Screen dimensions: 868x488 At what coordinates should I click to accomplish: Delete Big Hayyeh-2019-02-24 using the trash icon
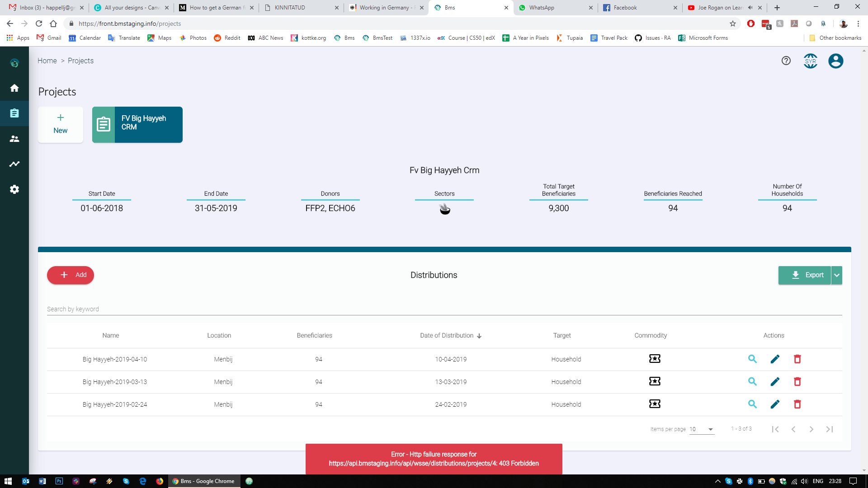[x=797, y=404]
